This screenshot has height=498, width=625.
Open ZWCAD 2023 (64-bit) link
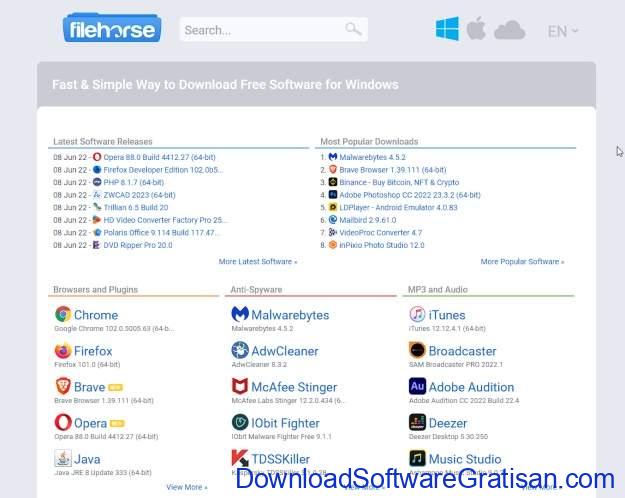(x=140, y=195)
